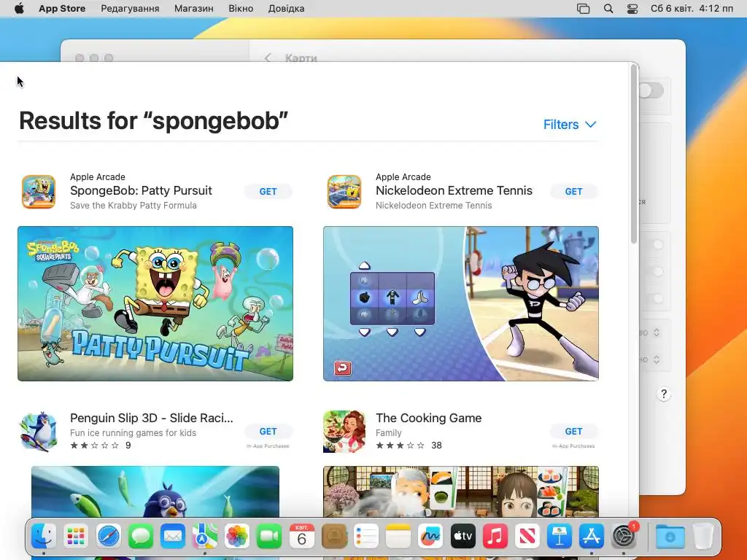
Task: Click 'Fun ice running games for kids'
Action: (x=133, y=433)
